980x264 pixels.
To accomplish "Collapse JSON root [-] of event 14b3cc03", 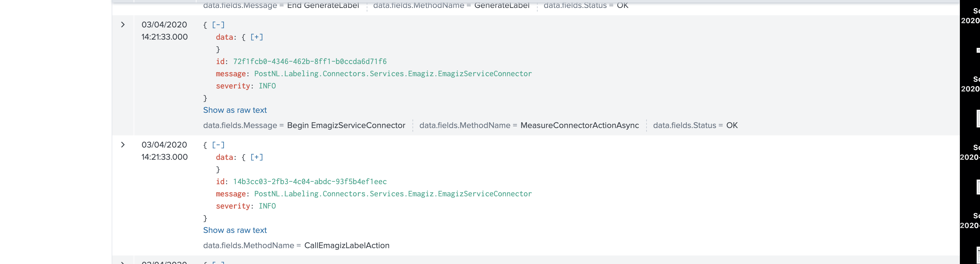I will pos(218,145).
